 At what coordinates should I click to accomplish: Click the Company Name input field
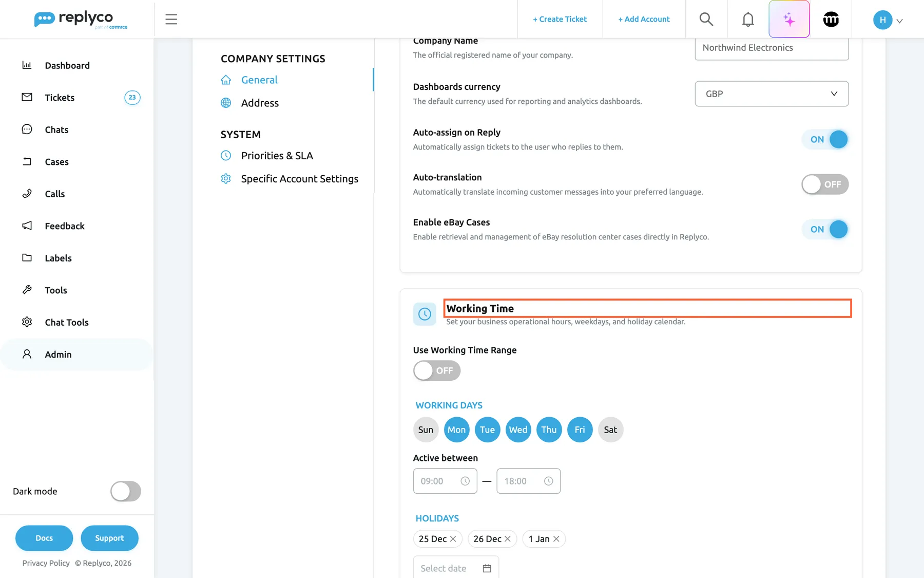pos(772,48)
